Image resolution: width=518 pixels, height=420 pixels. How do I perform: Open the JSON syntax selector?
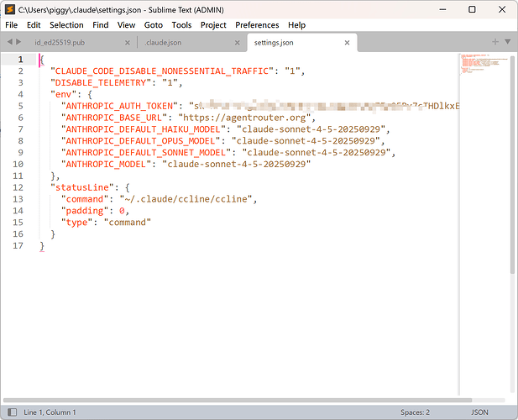pos(479,412)
